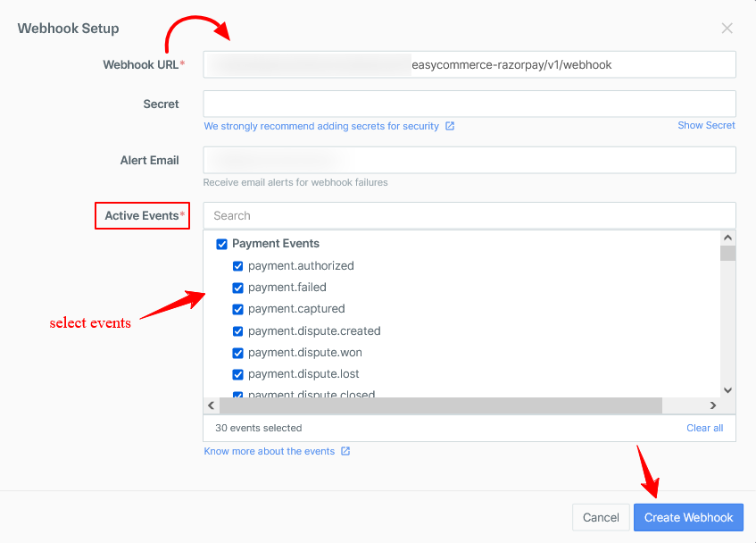Image resolution: width=756 pixels, height=543 pixels.
Task: Click the Alert Email input field
Action: pos(469,160)
